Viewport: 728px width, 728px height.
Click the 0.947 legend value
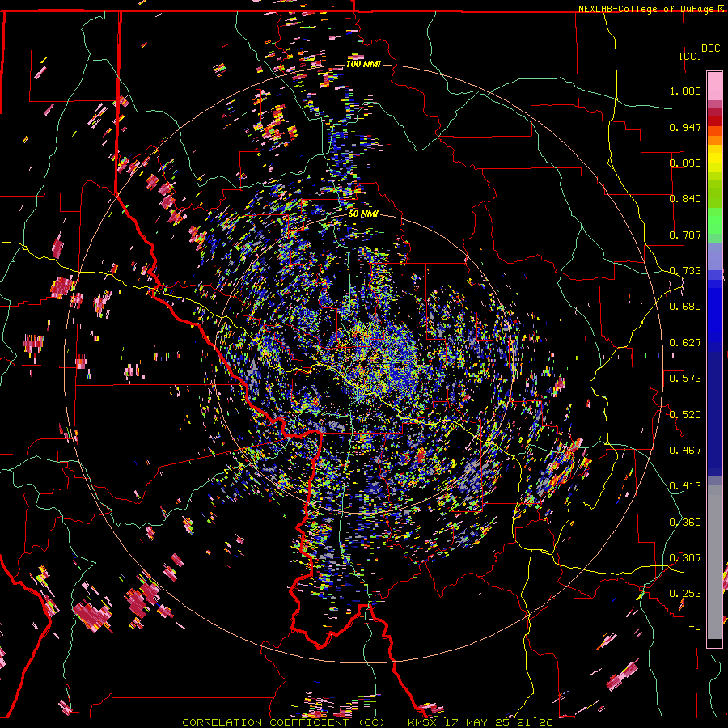[x=685, y=127]
